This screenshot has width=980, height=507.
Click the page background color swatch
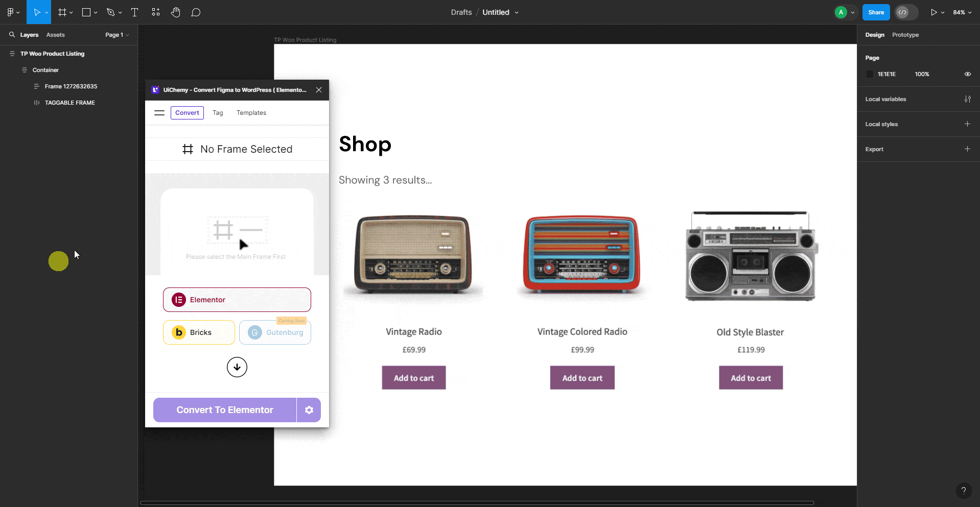pos(870,74)
